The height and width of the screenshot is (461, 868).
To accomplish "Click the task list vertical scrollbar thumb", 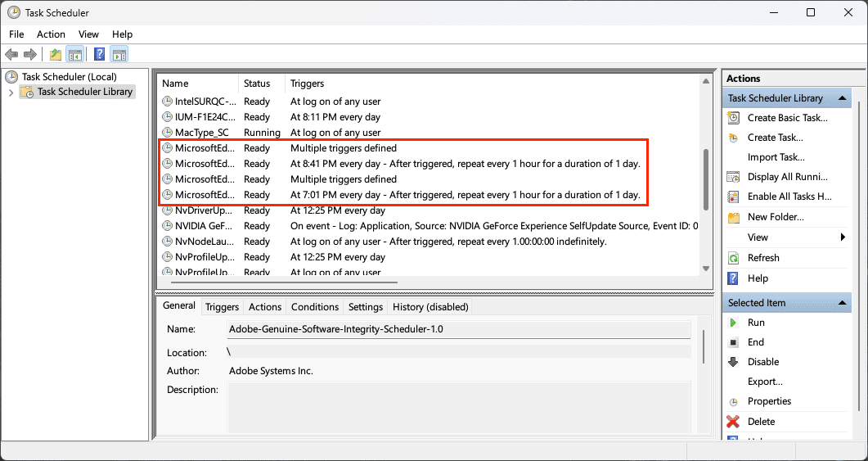I will [706, 179].
